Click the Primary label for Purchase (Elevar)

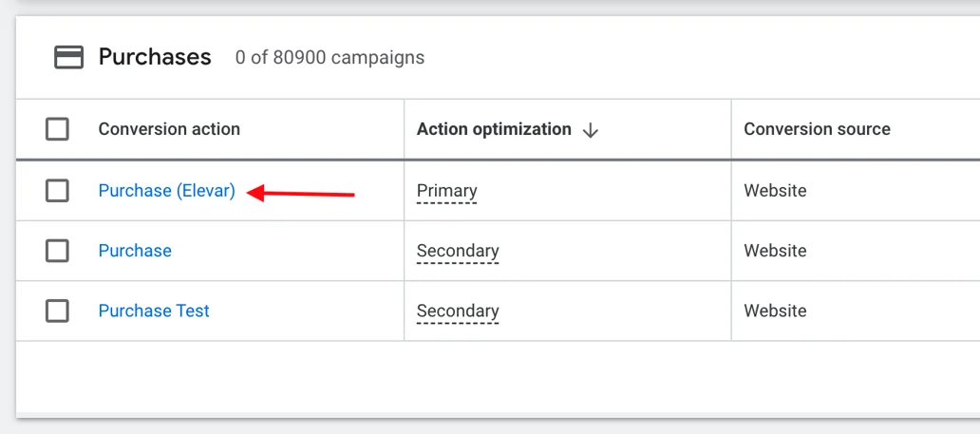pyautogui.click(x=446, y=191)
